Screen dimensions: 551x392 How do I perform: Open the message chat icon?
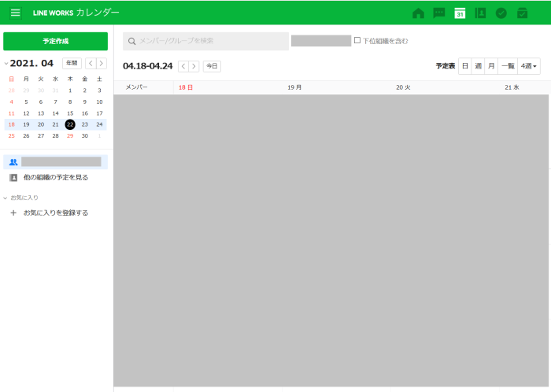(x=439, y=13)
